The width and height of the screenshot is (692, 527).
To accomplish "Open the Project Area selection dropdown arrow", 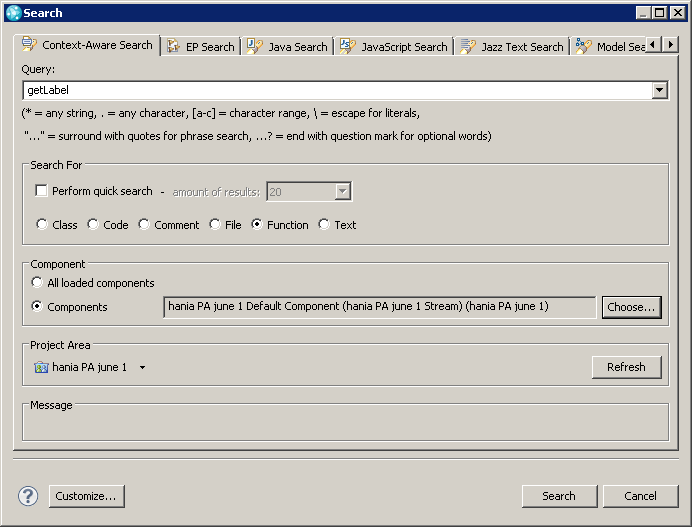I will pos(143,367).
